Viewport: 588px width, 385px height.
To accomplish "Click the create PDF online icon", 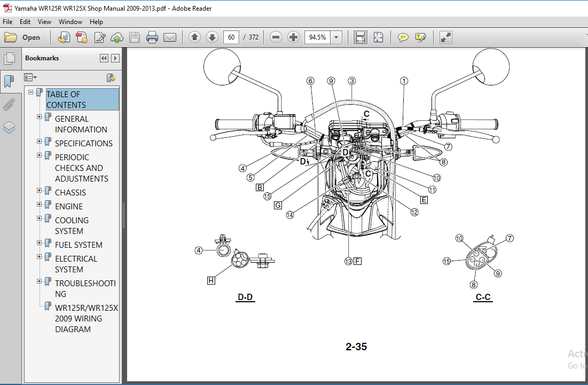I will (64, 37).
